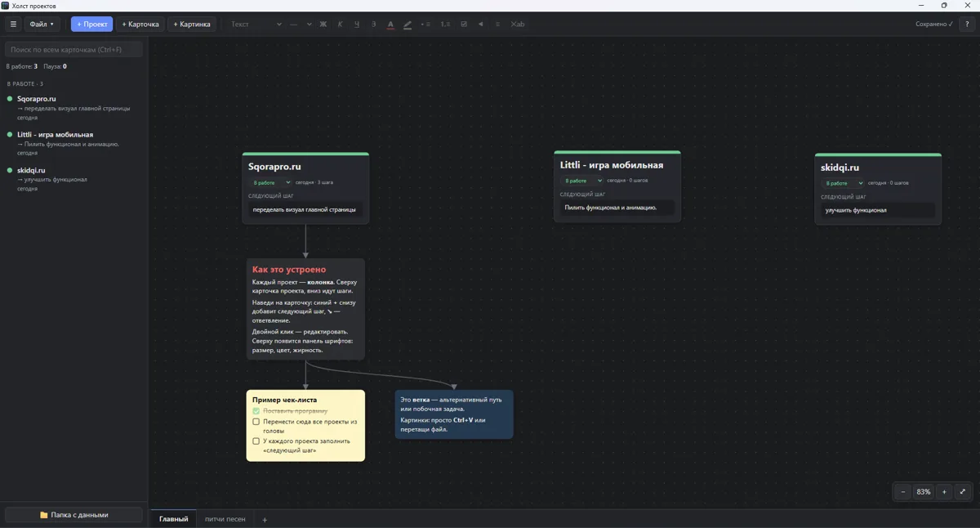Click the + Картинка button
The height and width of the screenshot is (528, 980).
tap(192, 24)
